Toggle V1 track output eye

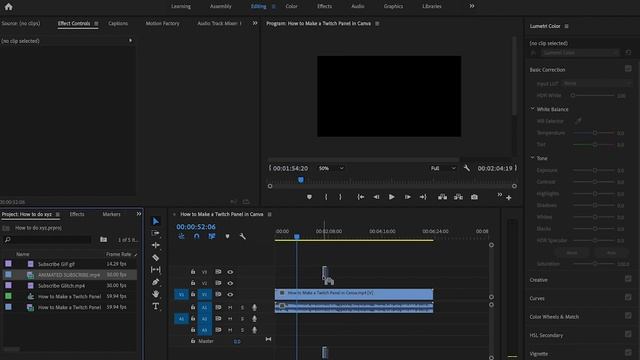click(x=230, y=294)
